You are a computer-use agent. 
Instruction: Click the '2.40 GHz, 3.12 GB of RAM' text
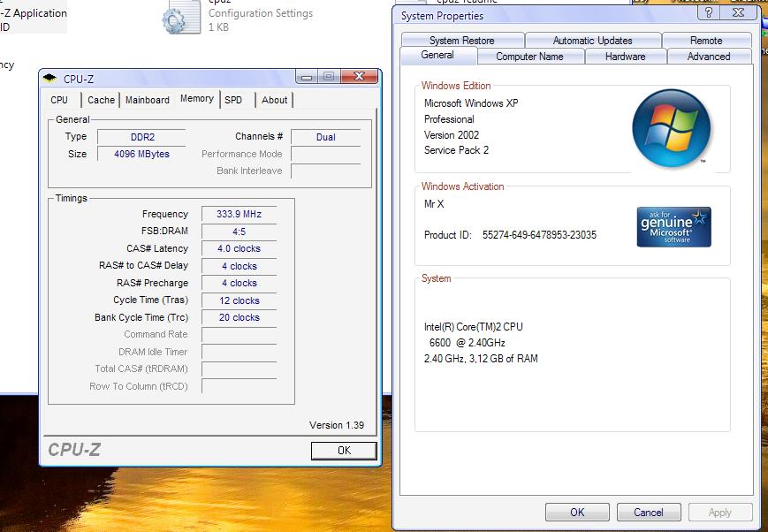tap(481, 359)
